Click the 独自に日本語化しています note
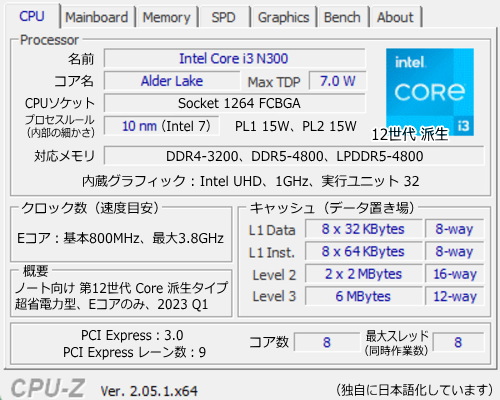 (413, 389)
